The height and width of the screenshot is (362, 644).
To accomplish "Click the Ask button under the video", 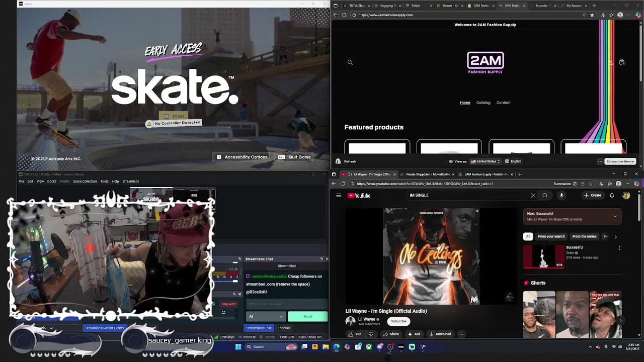I will [x=414, y=334].
